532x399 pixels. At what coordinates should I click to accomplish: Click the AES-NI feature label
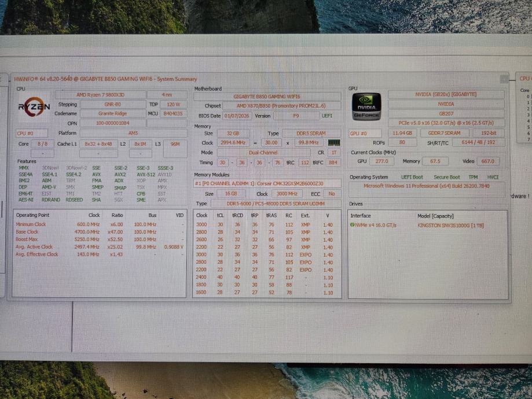coord(25,199)
